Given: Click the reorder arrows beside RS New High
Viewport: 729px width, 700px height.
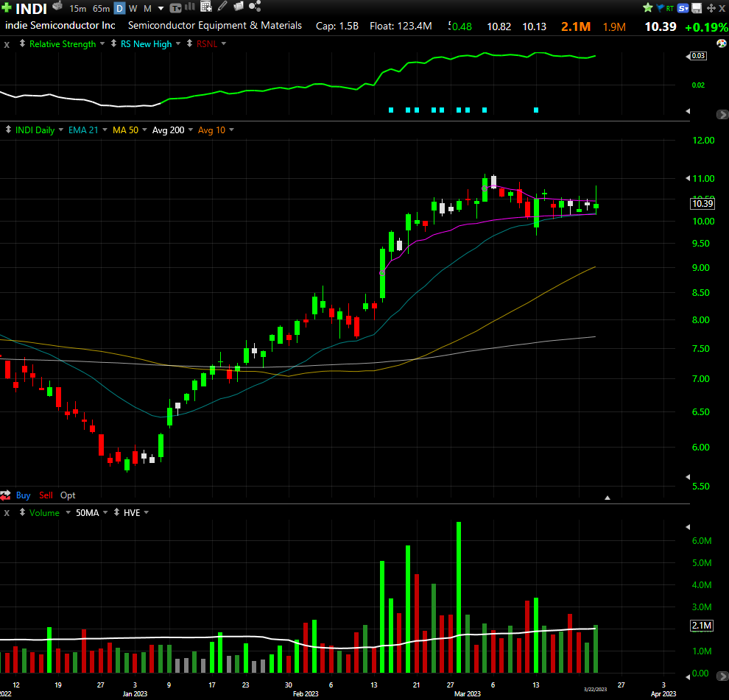Looking at the screenshot, I should tap(113, 43).
